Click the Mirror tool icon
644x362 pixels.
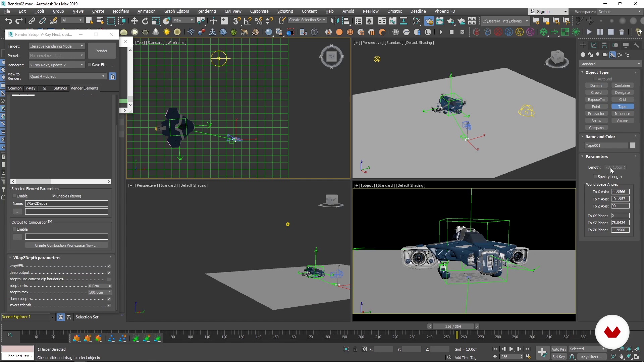click(334, 21)
